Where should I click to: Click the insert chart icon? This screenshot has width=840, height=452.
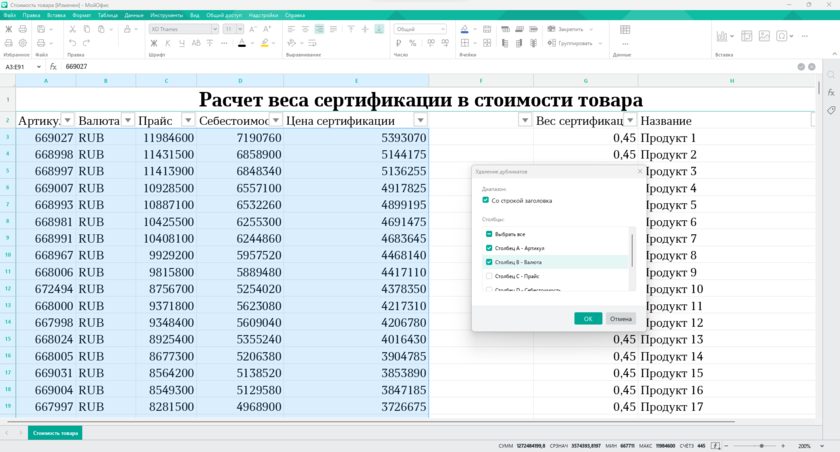pyautogui.click(x=721, y=36)
